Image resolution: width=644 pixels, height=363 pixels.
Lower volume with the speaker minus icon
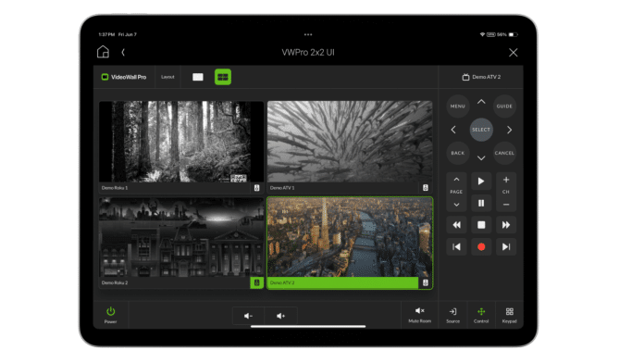click(248, 316)
